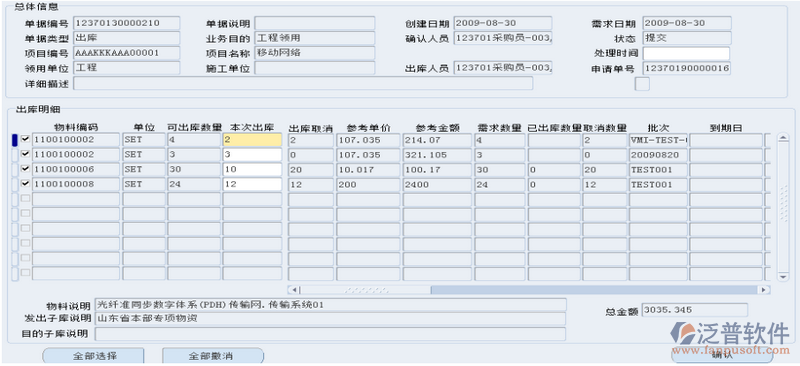Tick the small checkbox below 申请单号
Viewport: 800px width, 366px height.
642,84
